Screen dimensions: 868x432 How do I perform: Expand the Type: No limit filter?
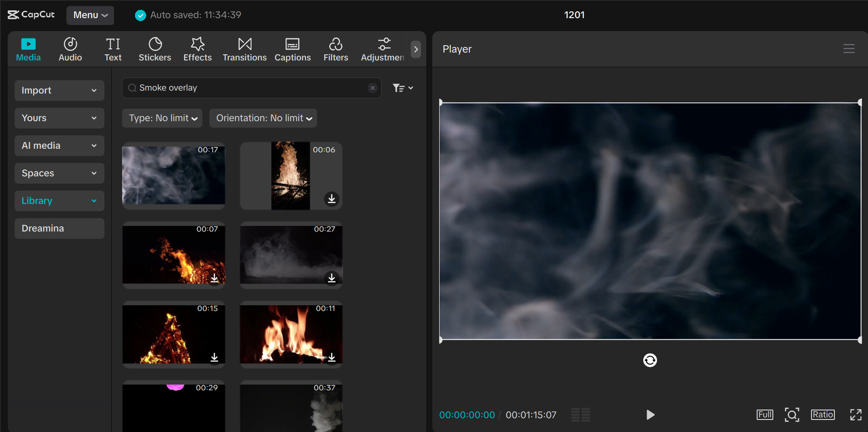(x=162, y=118)
